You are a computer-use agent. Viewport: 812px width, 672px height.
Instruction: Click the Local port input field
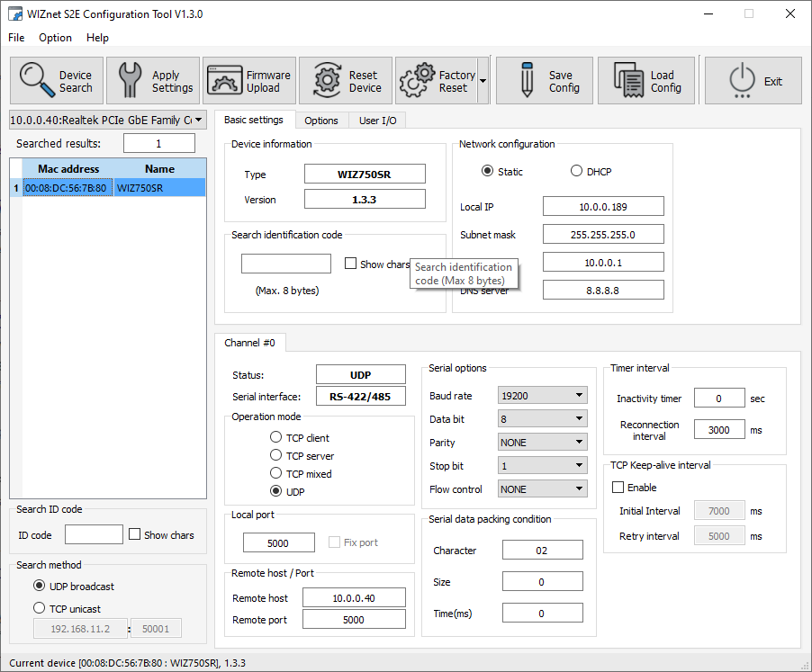tap(278, 543)
